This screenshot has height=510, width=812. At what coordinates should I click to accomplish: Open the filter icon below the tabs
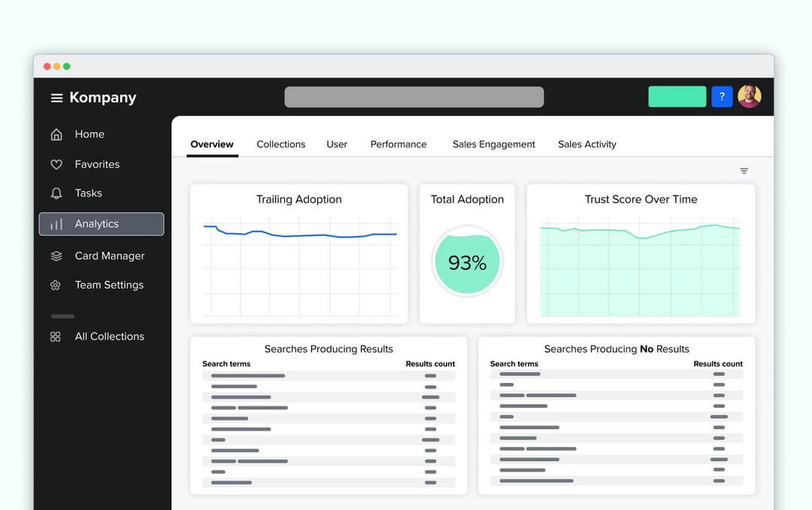coord(744,171)
